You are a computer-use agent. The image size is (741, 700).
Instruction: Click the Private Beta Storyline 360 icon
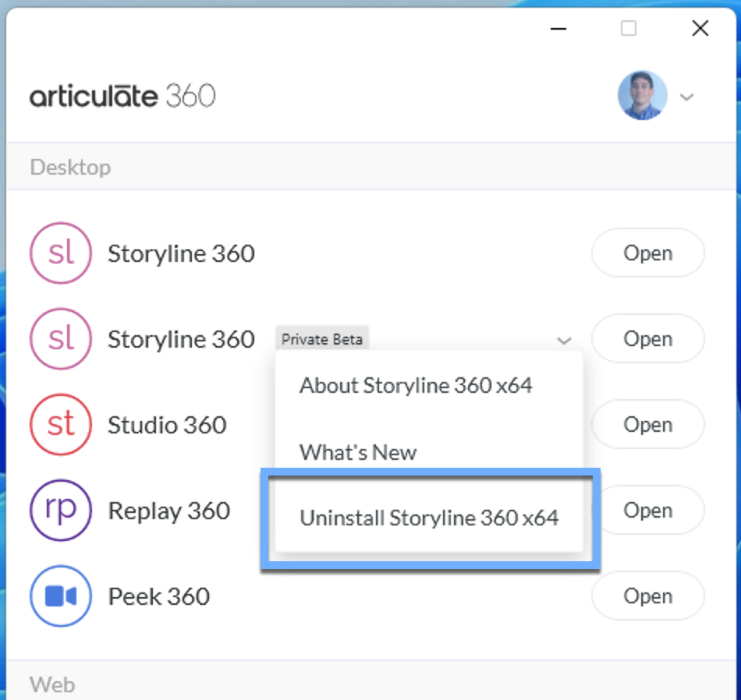(x=61, y=338)
